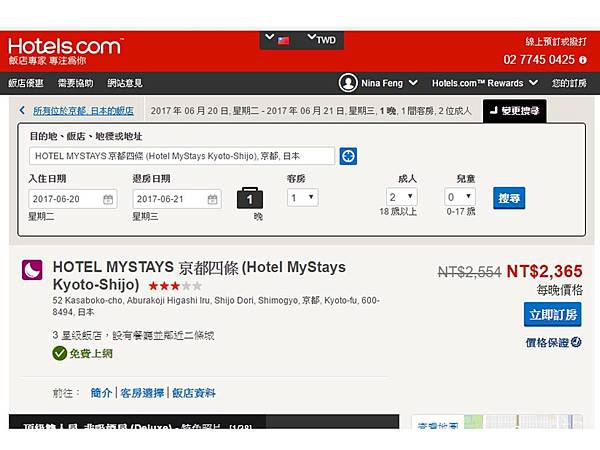This screenshot has width=600, height=450.
Task: Open the check-in calendar icon
Action: [x=108, y=199]
